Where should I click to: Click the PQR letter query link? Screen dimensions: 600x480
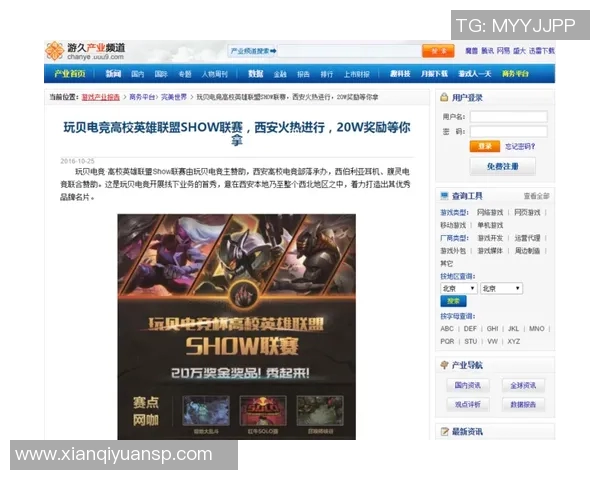coord(447,341)
